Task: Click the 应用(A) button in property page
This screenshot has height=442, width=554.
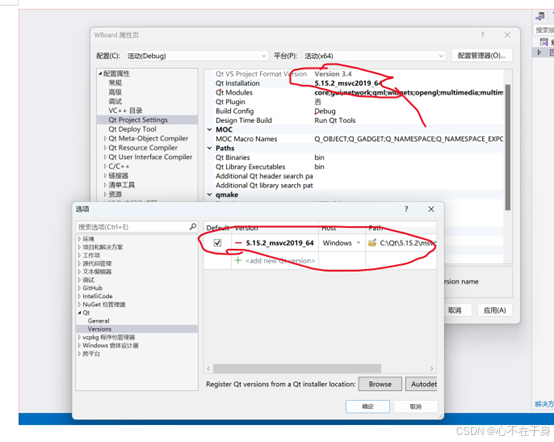Action: pos(495,310)
